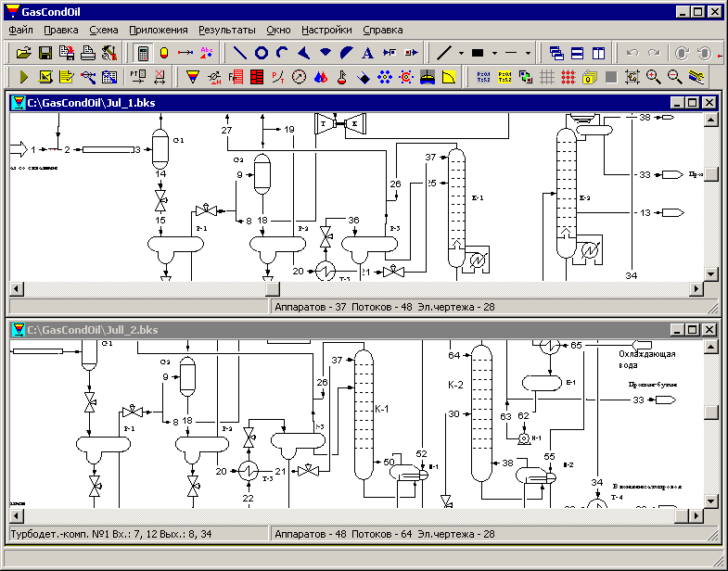The height and width of the screenshot is (571, 728).
Task: Expand the line thickness dropdown arrow
Action: pyautogui.click(x=528, y=53)
